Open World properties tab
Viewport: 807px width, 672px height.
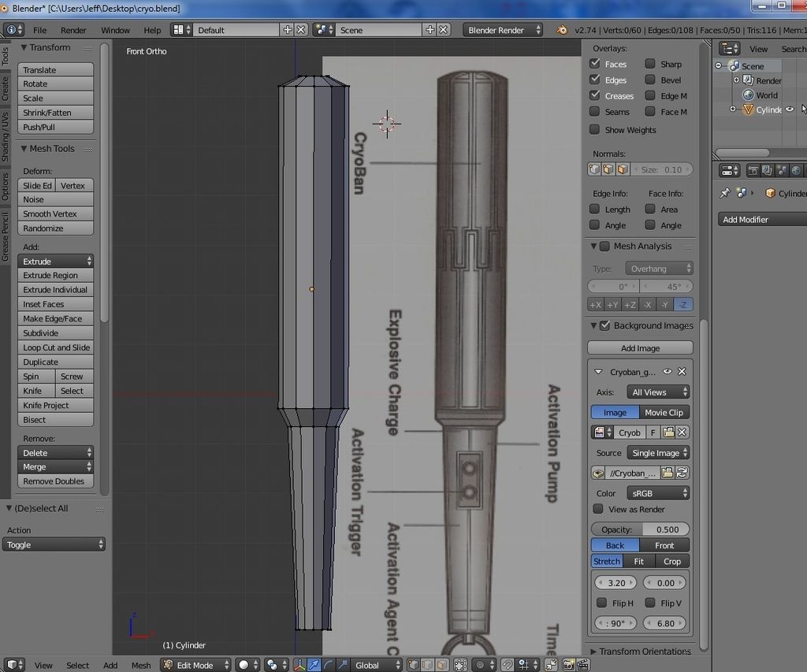tap(796, 170)
